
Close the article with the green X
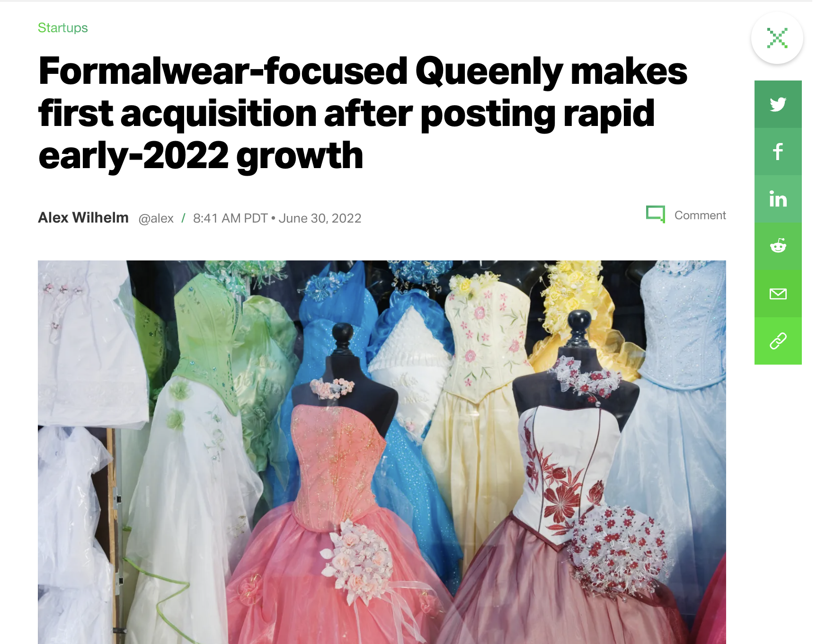(777, 38)
